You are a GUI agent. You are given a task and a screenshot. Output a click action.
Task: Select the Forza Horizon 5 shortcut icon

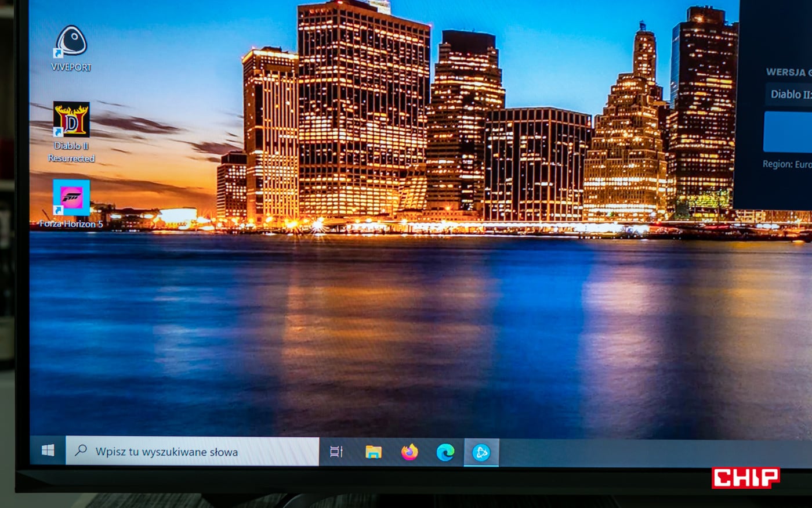[x=71, y=197]
